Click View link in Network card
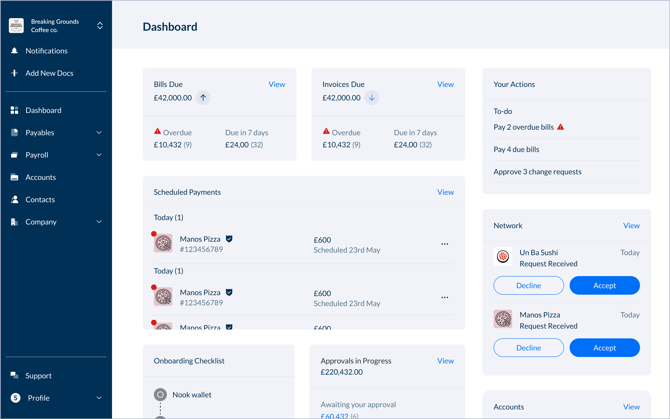Screen dimensions: 670x419 [x=631, y=226]
